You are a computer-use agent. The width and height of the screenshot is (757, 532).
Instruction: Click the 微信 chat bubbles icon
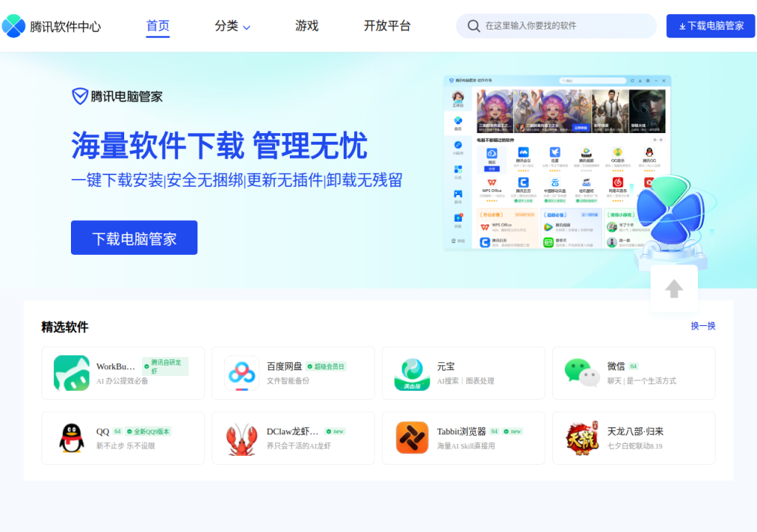point(583,372)
